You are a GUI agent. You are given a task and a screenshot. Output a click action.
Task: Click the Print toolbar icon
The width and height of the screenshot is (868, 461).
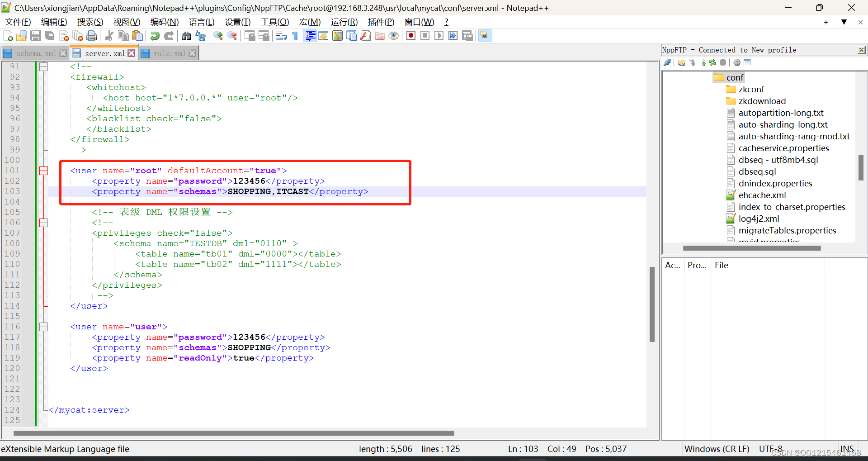(92, 36)
